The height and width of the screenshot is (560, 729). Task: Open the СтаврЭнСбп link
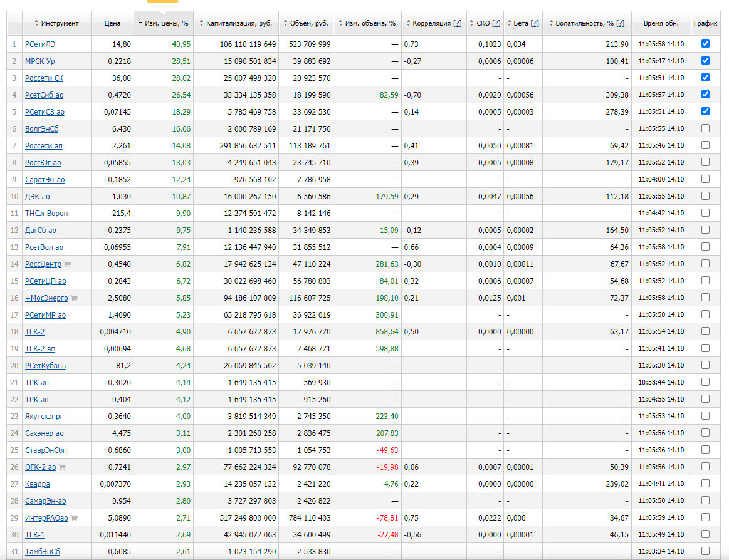pyautogui.click(x=46, y=451)
